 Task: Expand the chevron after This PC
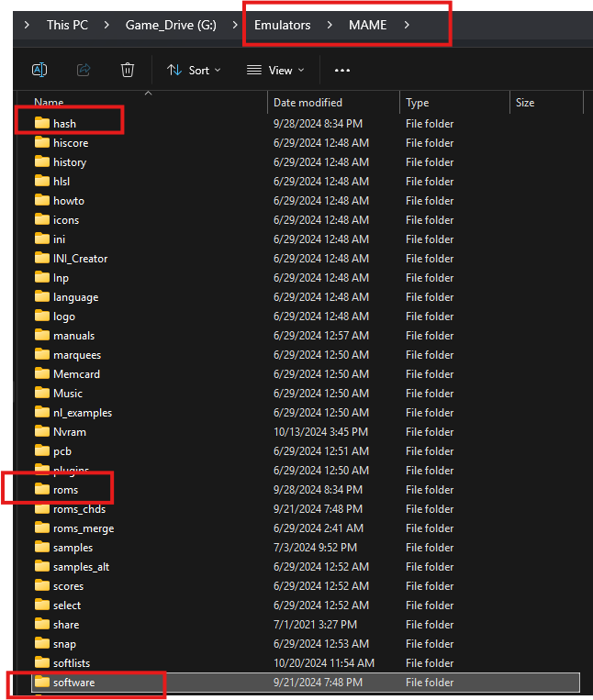click(x=106, y=25)
